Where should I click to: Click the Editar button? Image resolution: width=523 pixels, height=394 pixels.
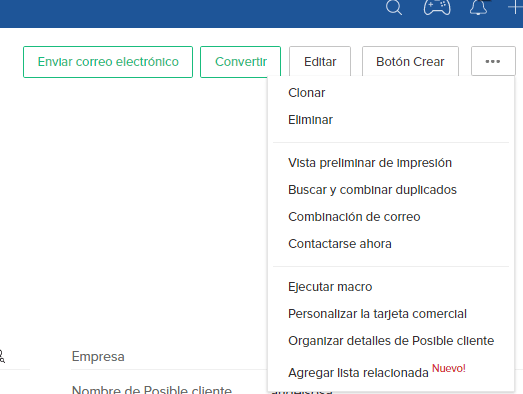(x=320, y=62)
